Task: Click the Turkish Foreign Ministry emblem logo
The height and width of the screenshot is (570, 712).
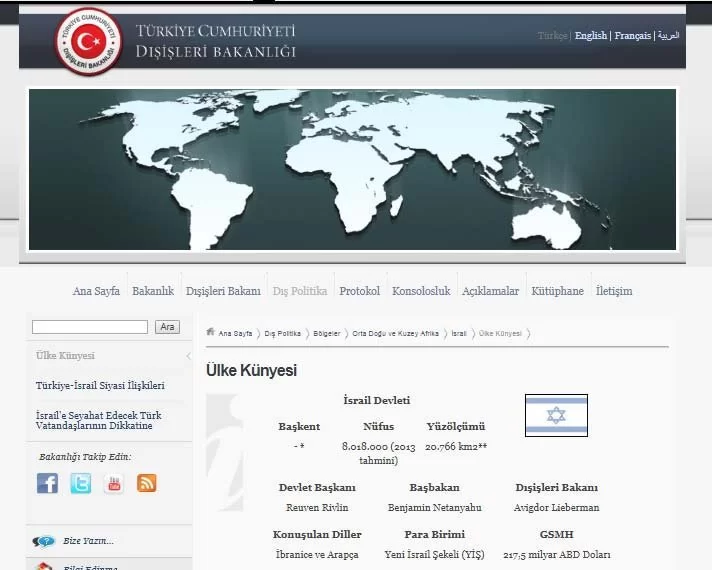Action: click(x=89, y=41)
